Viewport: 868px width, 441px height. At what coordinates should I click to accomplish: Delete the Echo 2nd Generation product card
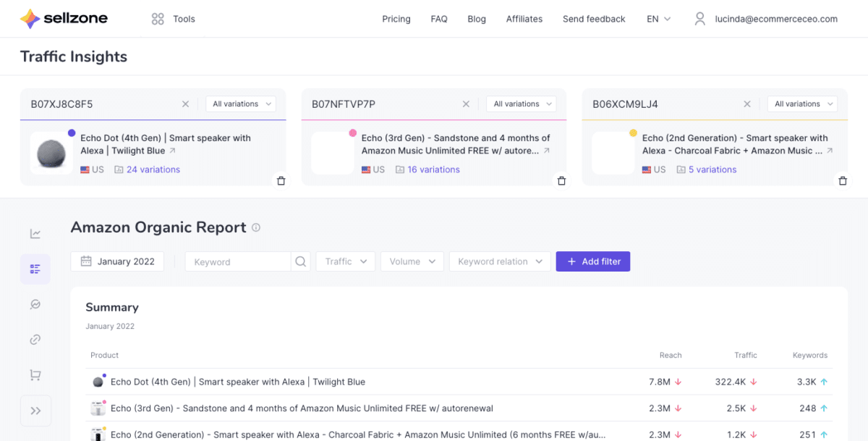[x=843, y=181]
